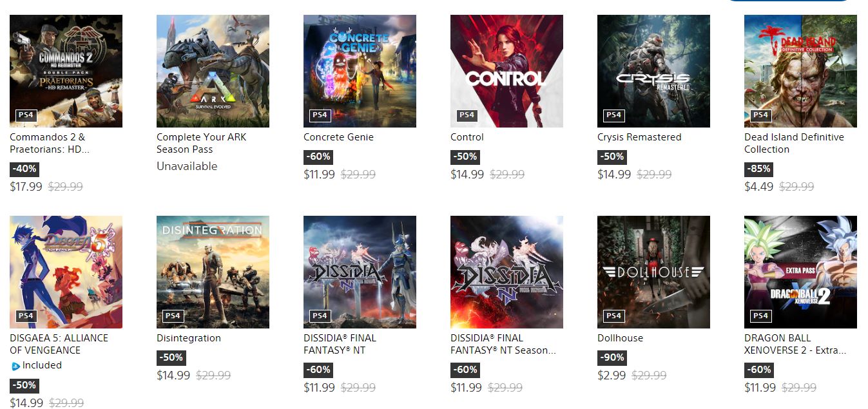This screenshot has height=409, width=868.
Task: Open the ARK Survival Evolved cover image
Action: [213, 71]
